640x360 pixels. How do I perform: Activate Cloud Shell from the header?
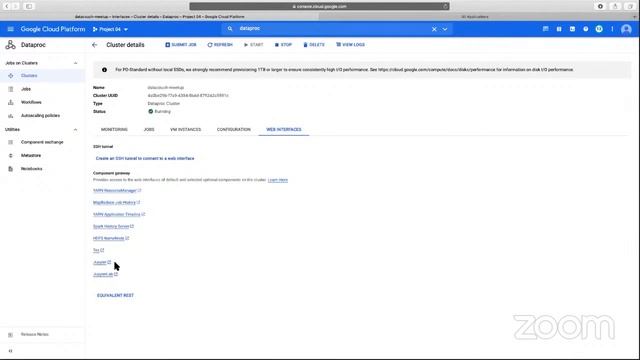[572, 29]
